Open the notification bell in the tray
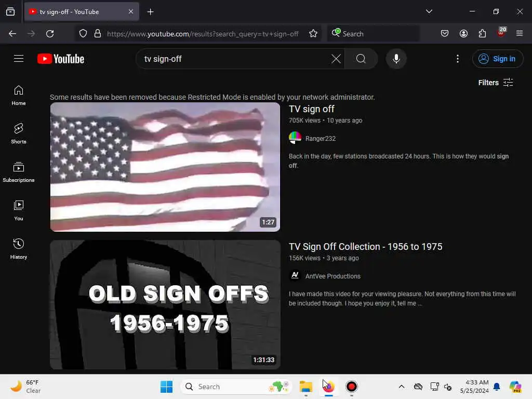 497,387
